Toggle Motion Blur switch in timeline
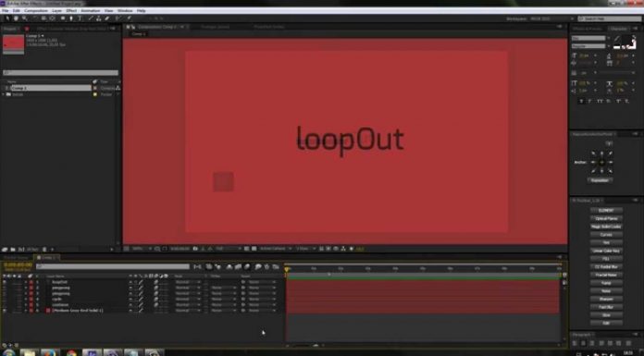 tap(247, 267)
